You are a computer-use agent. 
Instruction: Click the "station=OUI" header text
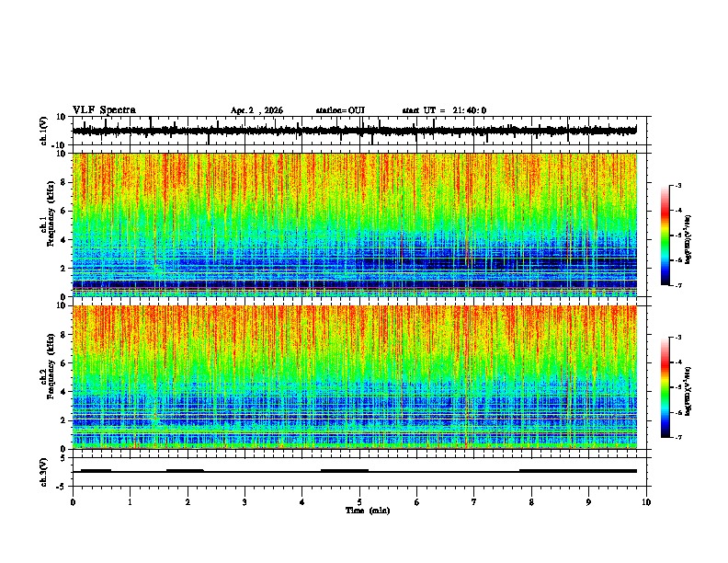(340, 110)
